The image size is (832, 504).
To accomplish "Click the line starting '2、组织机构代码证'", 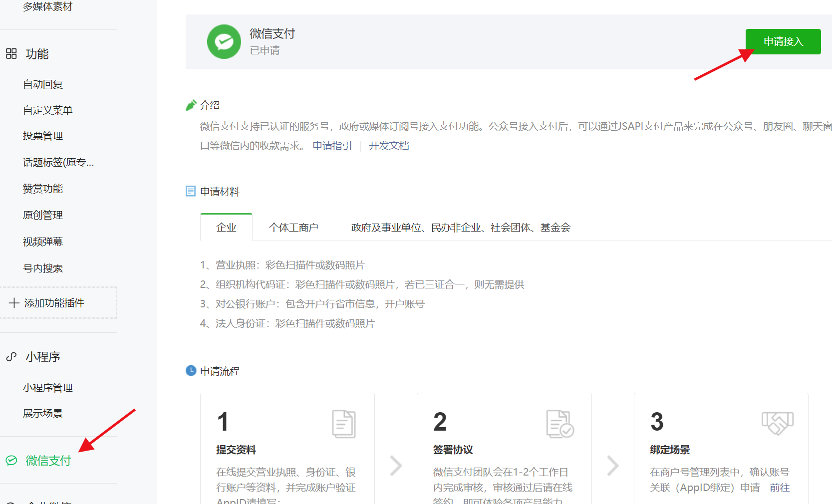I will tap(362, 284).
